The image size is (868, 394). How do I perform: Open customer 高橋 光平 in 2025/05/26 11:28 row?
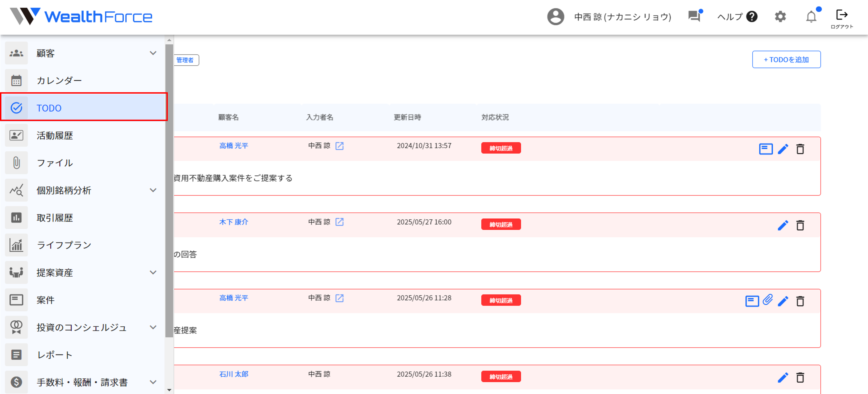click(x=233, y=298)
